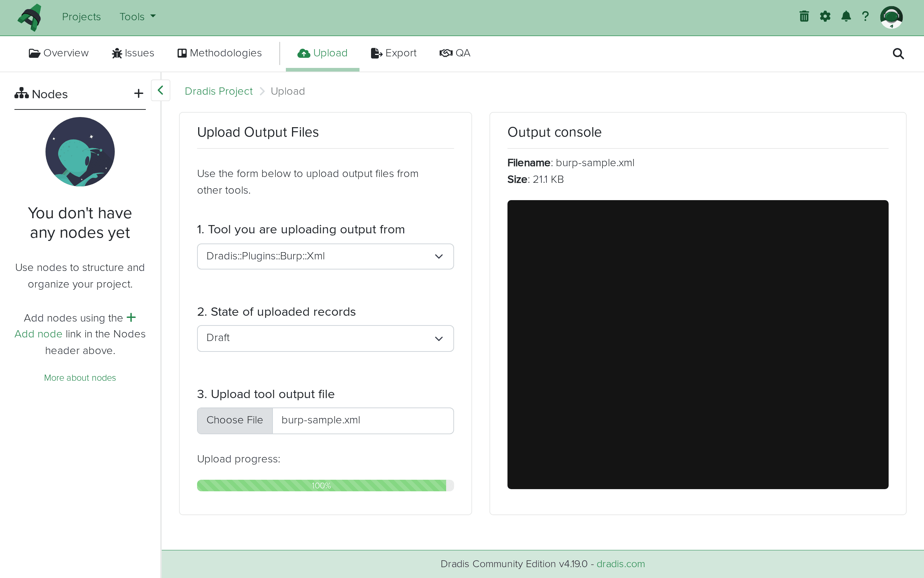
Task: Go to the Issues tab
Action: pyautogui.click(x=133, y=53)
